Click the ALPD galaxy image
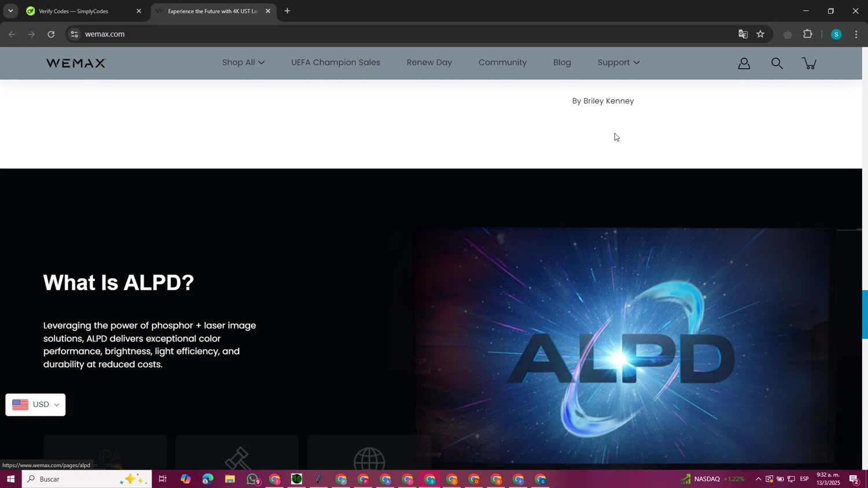Screen dimensions: 868x488 [625, 345]
